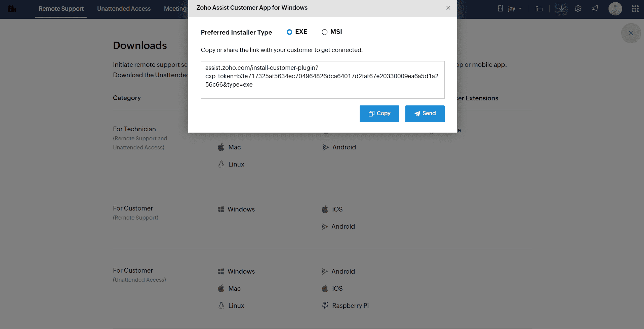Screen dimensions: 644x329
Task: Open the user profile avatar
Action: pyautogui.click(x=615, y=9)
